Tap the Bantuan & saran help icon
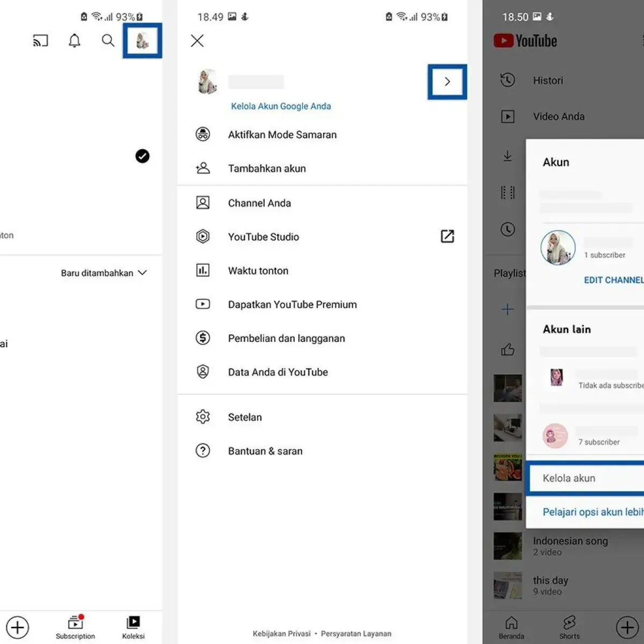This screenshot has width=644, height=644. [203, 451]
